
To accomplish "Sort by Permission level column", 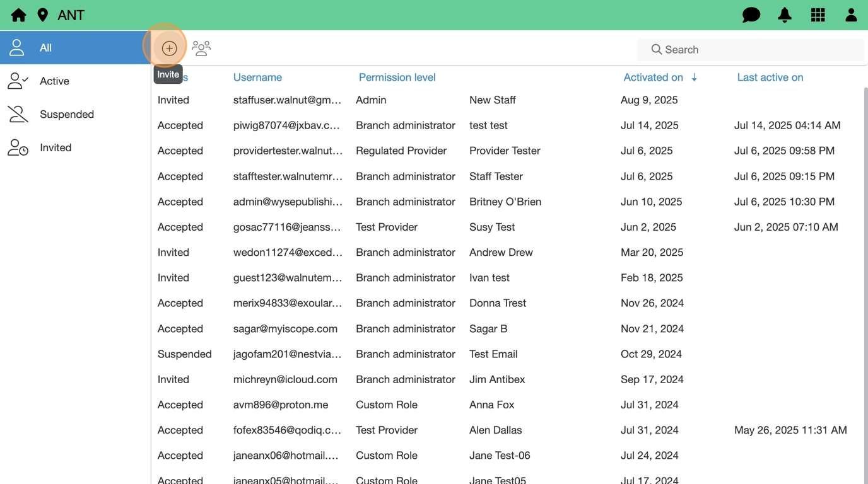I will point(397,78).
